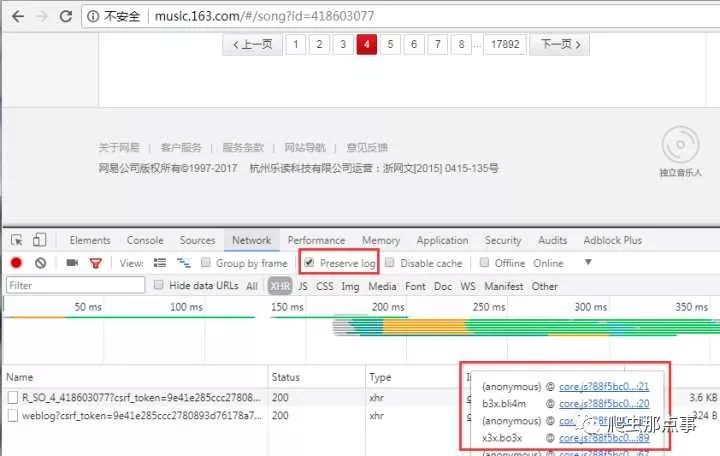Open the 意见反馈 footer link

(x=367, y=147)
